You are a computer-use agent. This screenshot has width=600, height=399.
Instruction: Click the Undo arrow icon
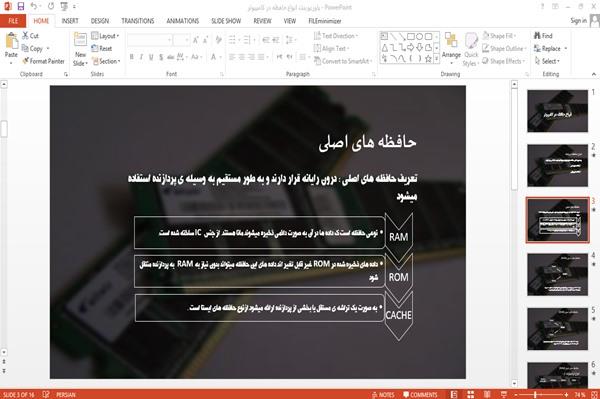[x=34, y=6]
